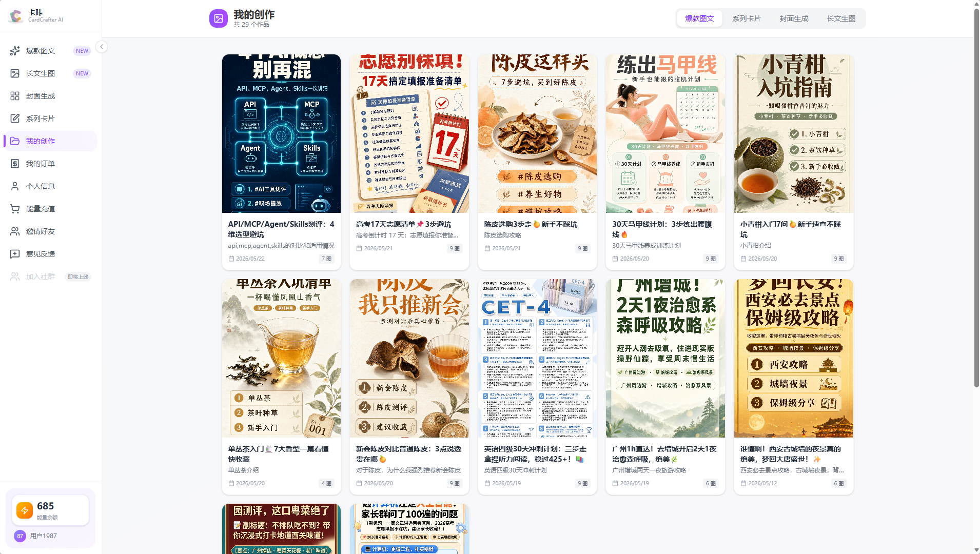Open the 意见反馈 message icon
The width and height of the screenshot is (980, 554).
pos(15,254)
